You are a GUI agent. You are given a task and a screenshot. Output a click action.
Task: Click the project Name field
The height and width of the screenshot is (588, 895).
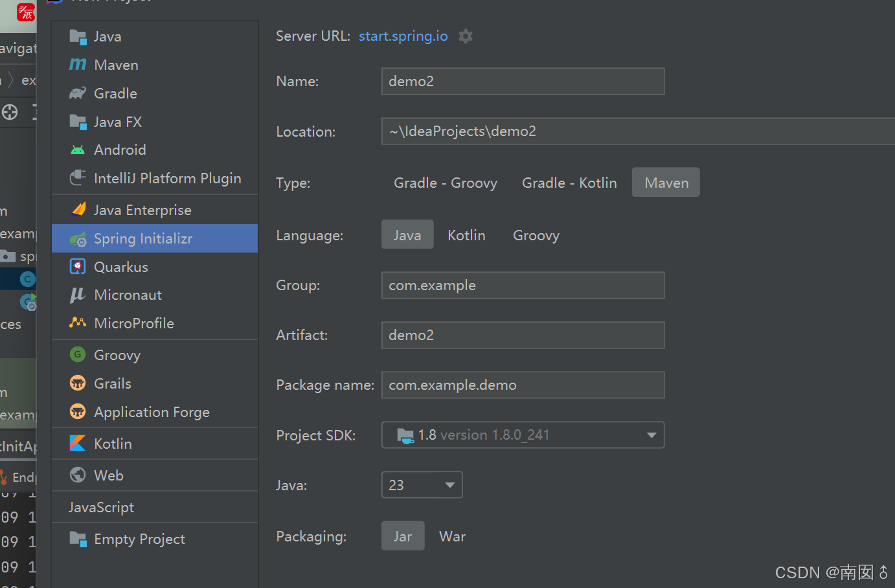point(523,81)
